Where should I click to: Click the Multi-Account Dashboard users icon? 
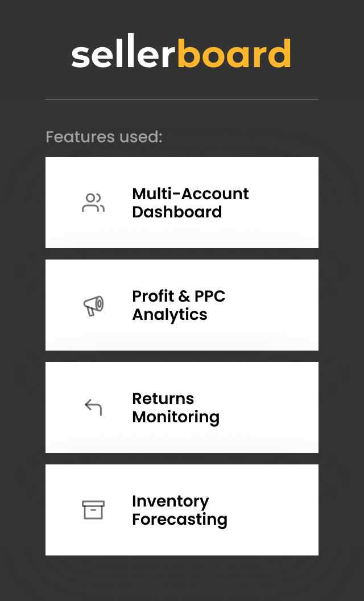click(93, 203)
